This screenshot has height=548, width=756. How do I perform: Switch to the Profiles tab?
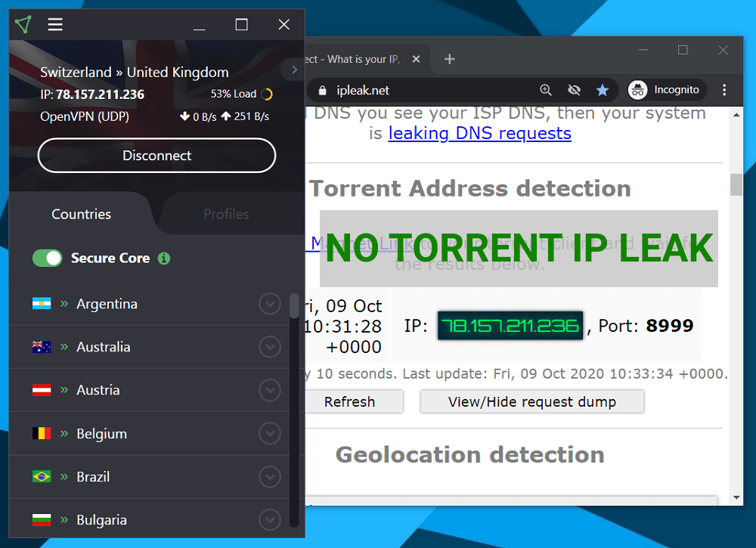pyautogui.click(x=226, y=214)
